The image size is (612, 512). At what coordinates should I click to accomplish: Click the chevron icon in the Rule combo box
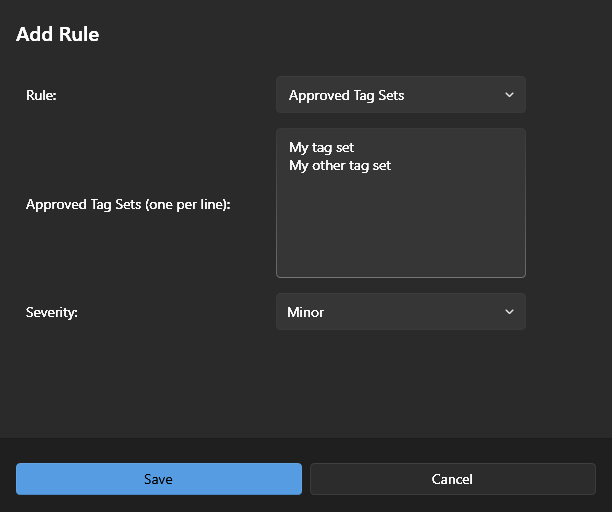point(509,95)
